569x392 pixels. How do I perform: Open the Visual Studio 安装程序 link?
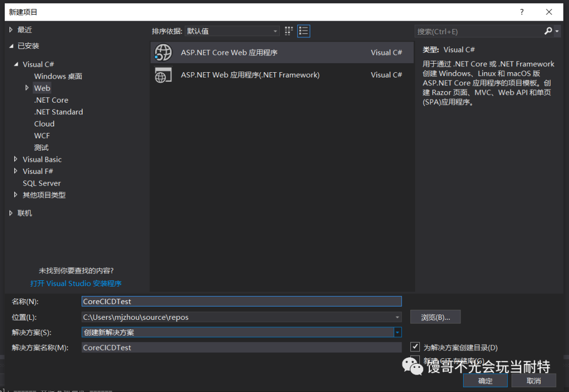pos(76,283)
